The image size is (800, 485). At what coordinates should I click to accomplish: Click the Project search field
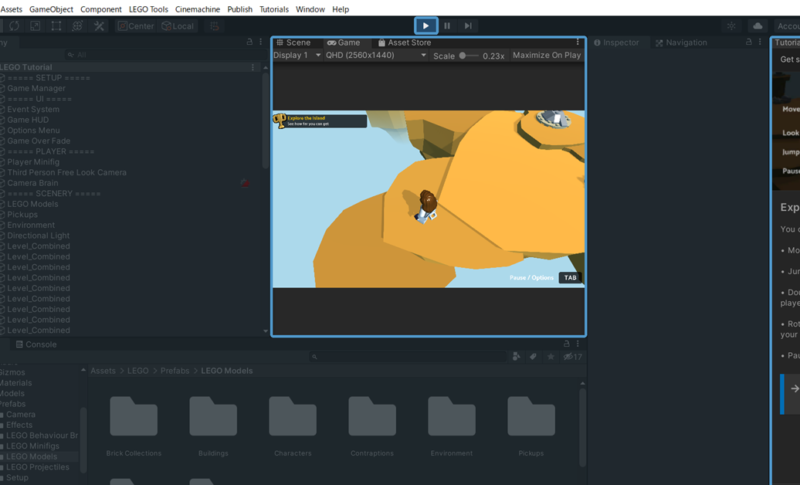408,356
